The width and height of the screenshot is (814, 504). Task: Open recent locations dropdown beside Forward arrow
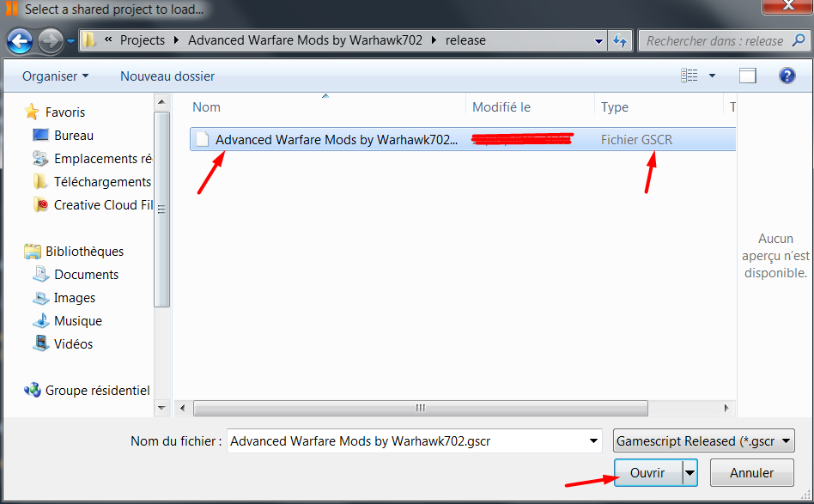click(x=70, y=41)
